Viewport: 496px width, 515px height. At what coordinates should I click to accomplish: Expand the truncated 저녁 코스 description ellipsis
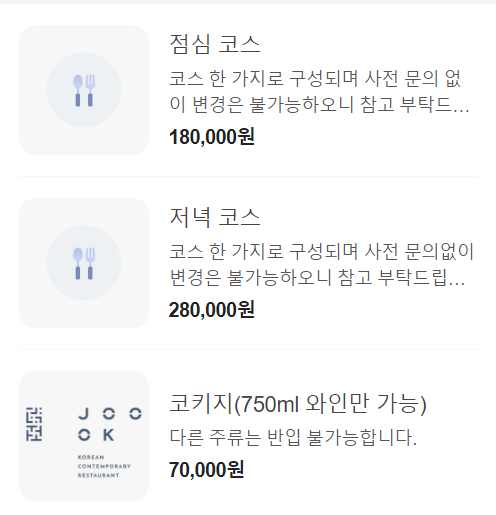coord(457,282)
